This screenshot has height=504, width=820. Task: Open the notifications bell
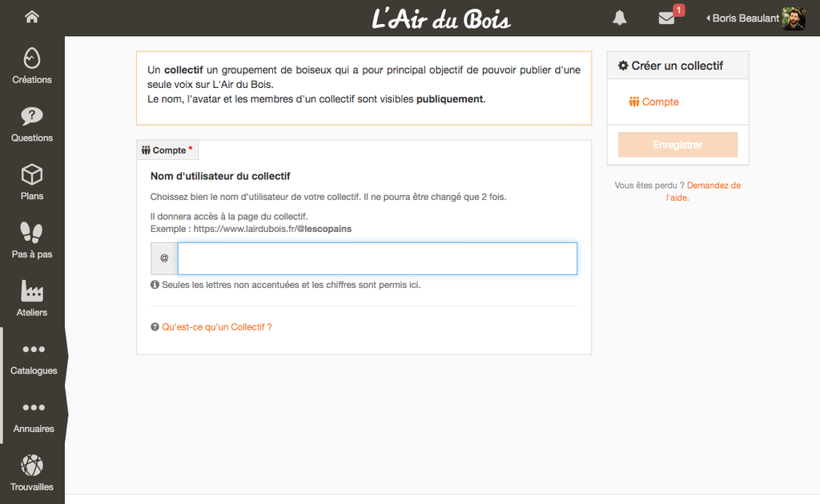click(x=620, y=18)
